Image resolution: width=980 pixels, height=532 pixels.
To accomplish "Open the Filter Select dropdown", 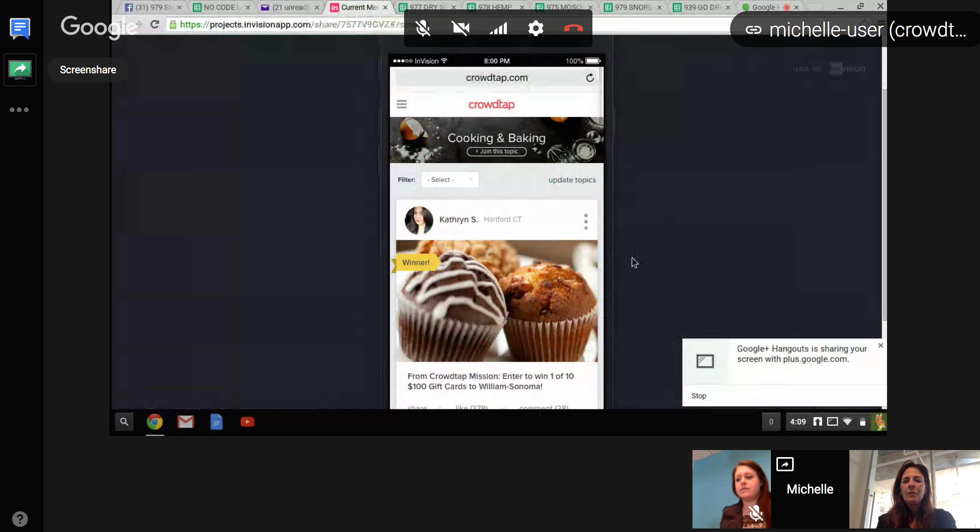I will 450,180.
